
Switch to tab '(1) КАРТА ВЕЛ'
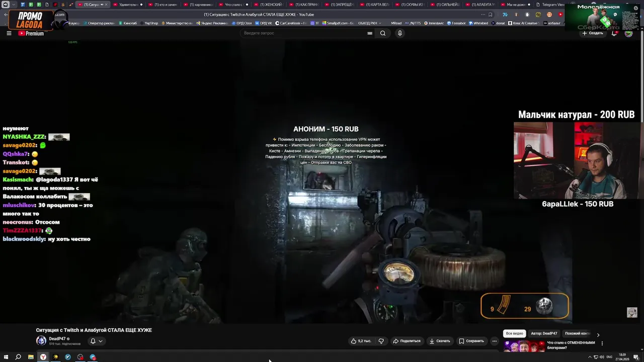pos(374,5)
